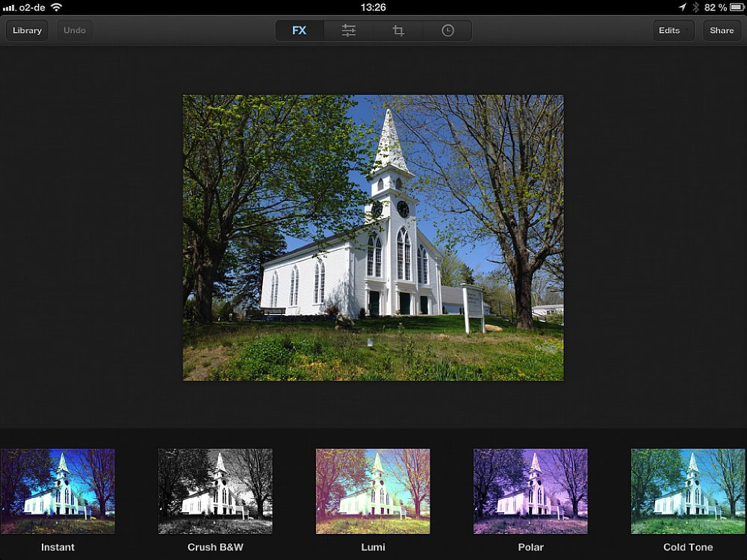Tap the 13:26 clock in status bar
Screen dimensions: 747x560
coord(373,7)
